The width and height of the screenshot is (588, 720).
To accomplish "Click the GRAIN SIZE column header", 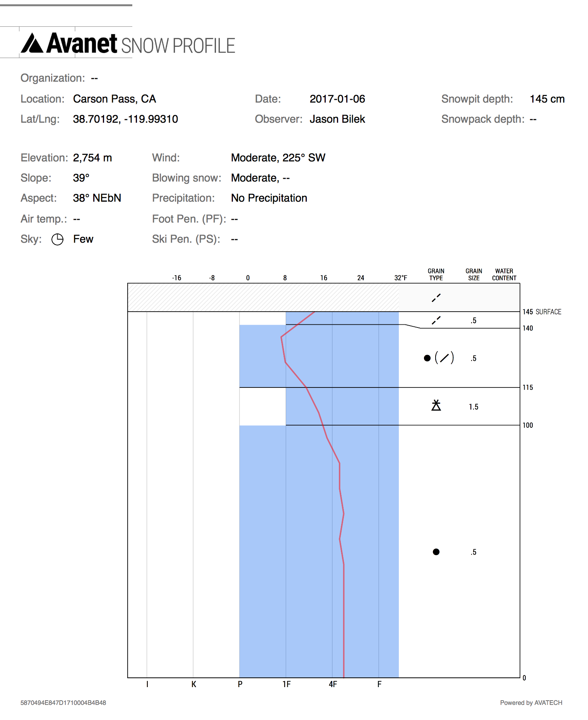I will tap(473, 274).
